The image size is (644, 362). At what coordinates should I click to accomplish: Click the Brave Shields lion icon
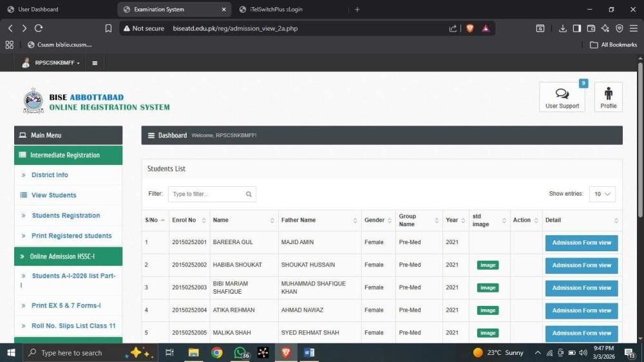pos(469,28)
